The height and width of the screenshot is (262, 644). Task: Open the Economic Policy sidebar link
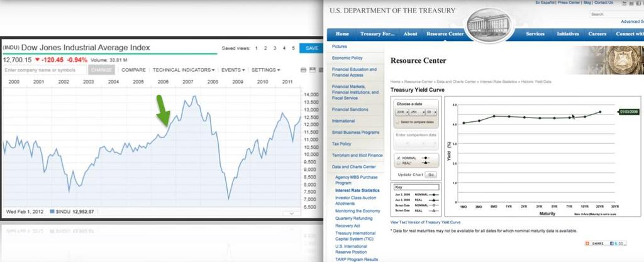347,58
